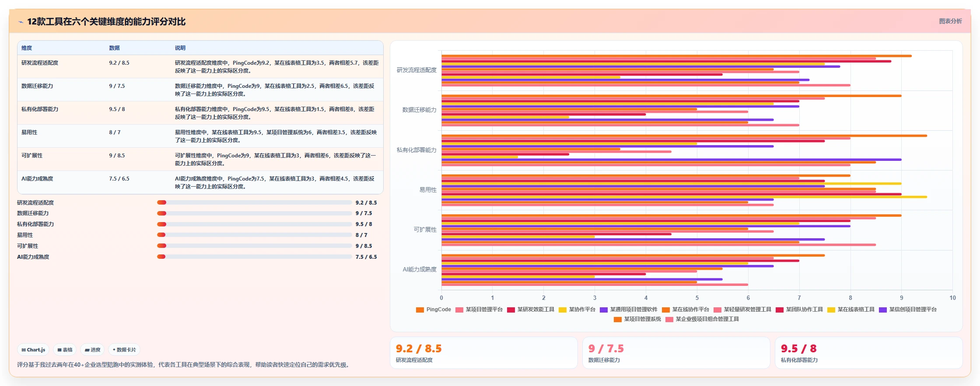
Task: Toggle the 某团队协作工具 legend item
Action: point(799,309)
